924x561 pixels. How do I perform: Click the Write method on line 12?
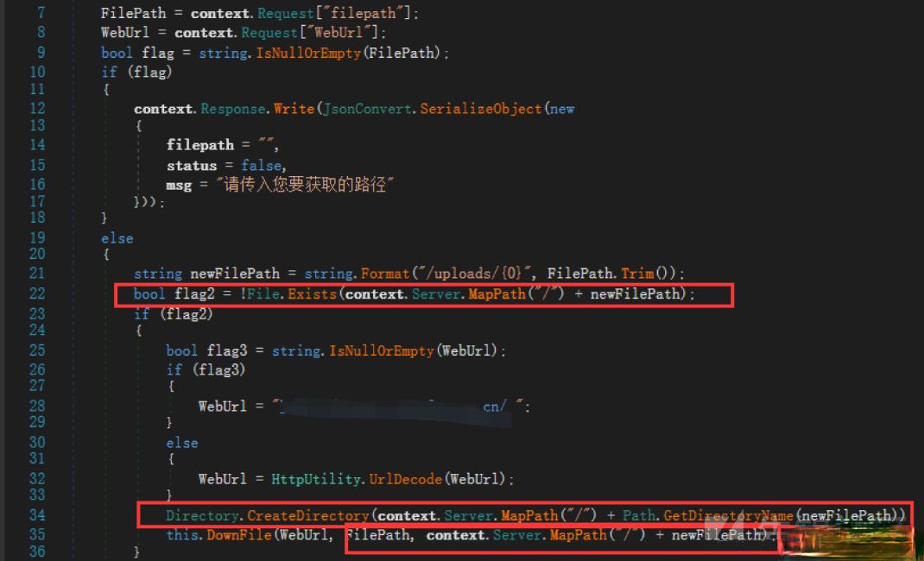[294, 109]
